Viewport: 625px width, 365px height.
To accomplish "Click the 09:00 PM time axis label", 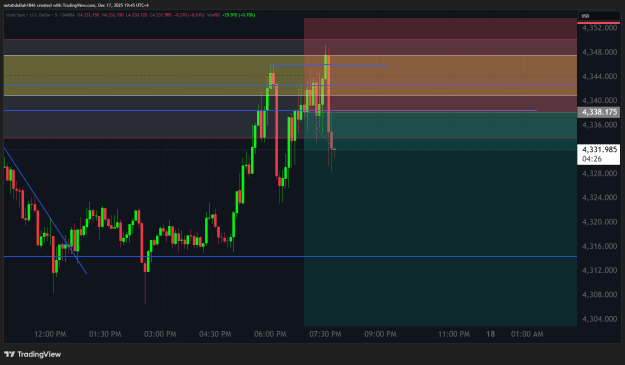I will pyautogui.click(x=380, y=334).
